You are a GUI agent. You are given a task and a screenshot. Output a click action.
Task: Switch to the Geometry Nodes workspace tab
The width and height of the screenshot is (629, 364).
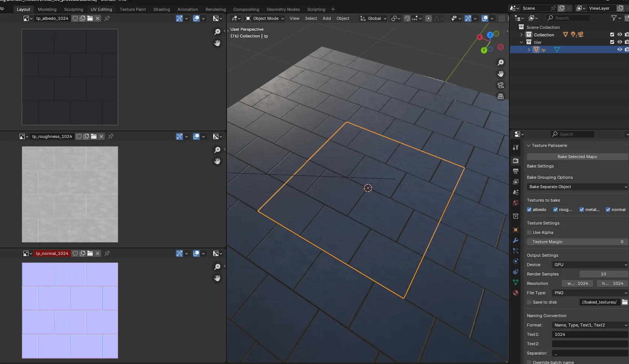pyautogui.click(x=283, y=9)
